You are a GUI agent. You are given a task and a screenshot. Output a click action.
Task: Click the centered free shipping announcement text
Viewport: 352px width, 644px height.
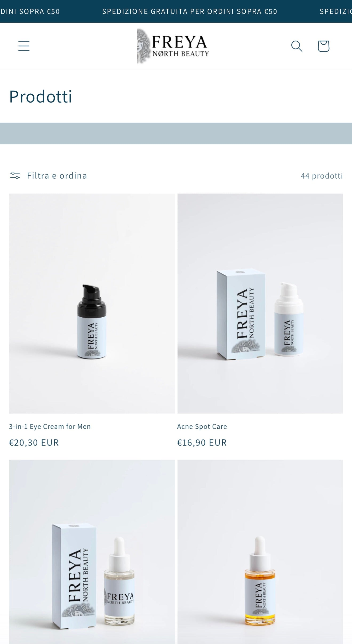click(x=190, y=11)
